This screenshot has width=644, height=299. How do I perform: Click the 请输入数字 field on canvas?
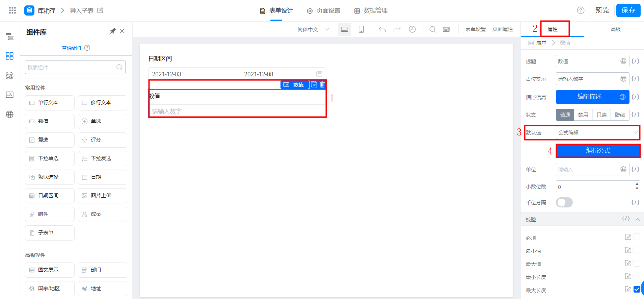point(237,111)
